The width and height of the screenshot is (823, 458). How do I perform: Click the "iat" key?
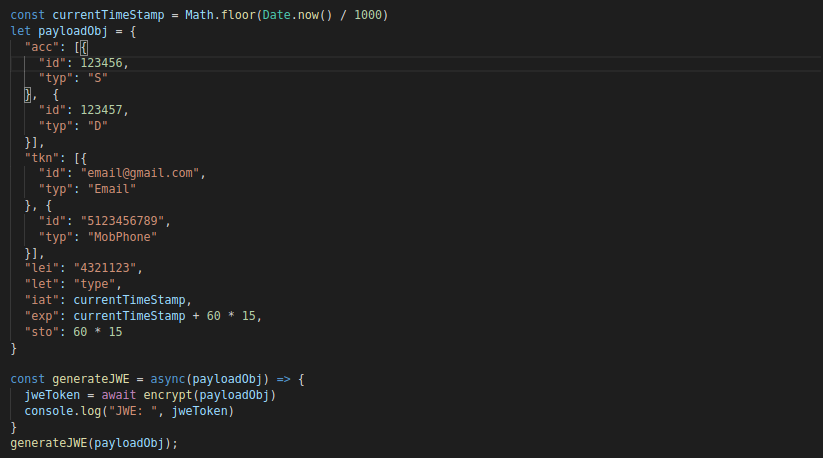42,299
